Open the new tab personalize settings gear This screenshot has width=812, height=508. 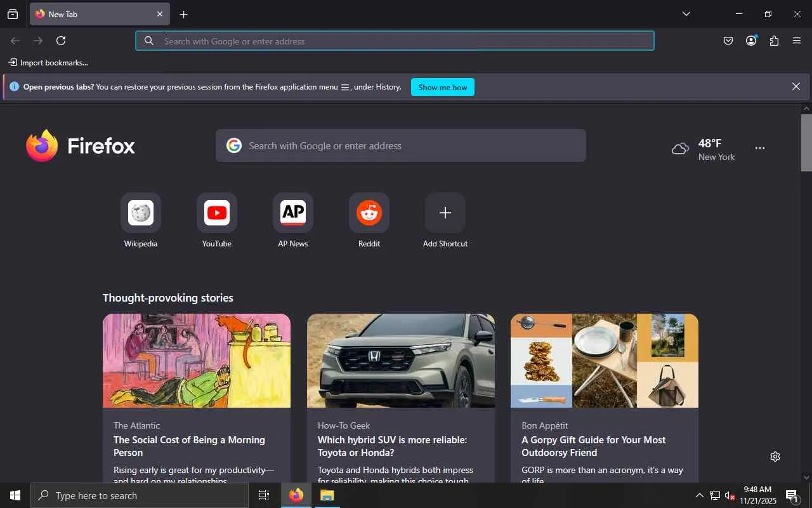(775, 457)
